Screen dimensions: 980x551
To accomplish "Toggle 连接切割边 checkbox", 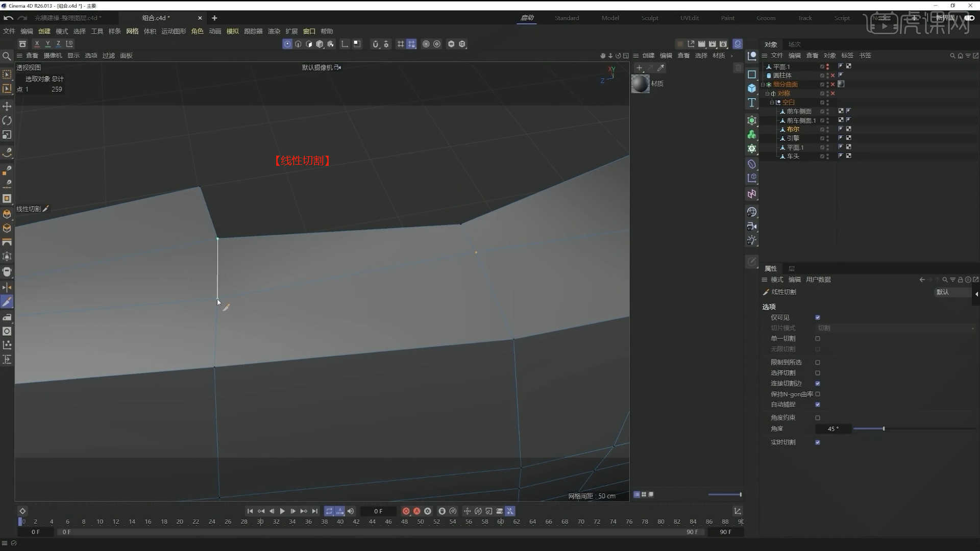I will (818, 384).
